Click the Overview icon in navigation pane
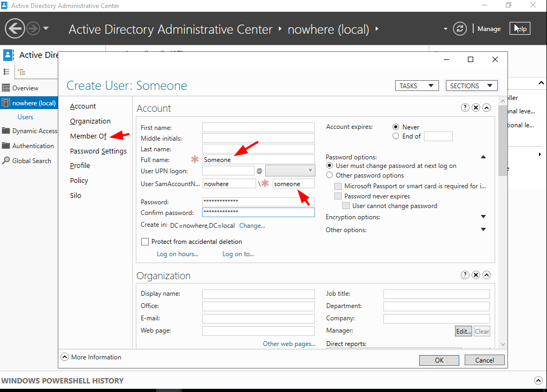The image size is (547, 392). [6, 88]
